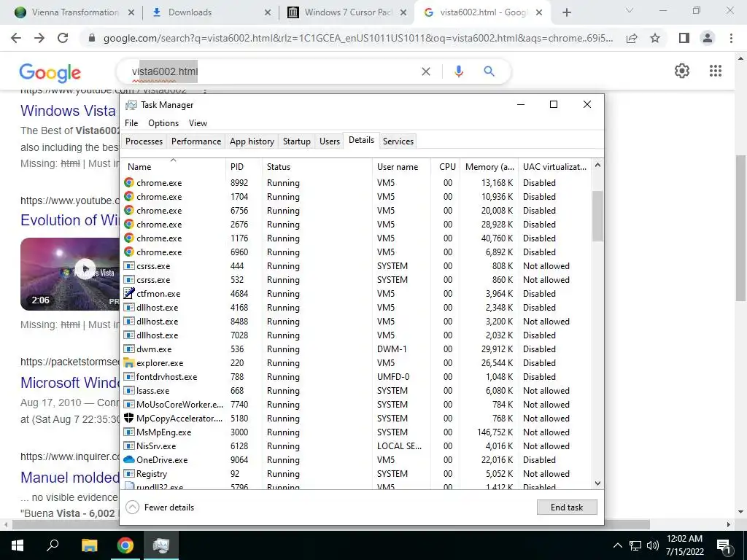Open the Google apps grid icon

715,71
